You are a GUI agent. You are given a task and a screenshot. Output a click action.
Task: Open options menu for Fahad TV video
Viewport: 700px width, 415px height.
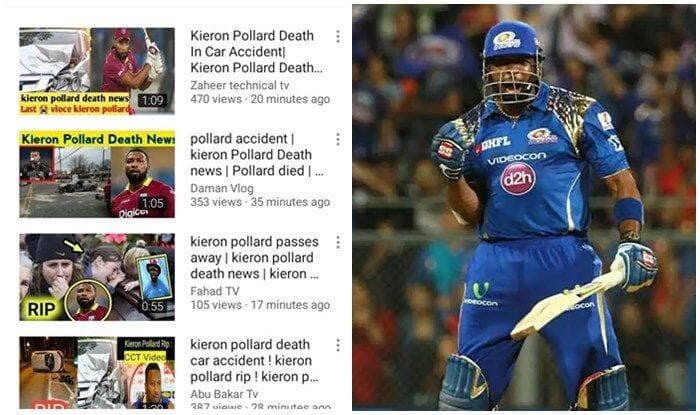click(338, 242)
